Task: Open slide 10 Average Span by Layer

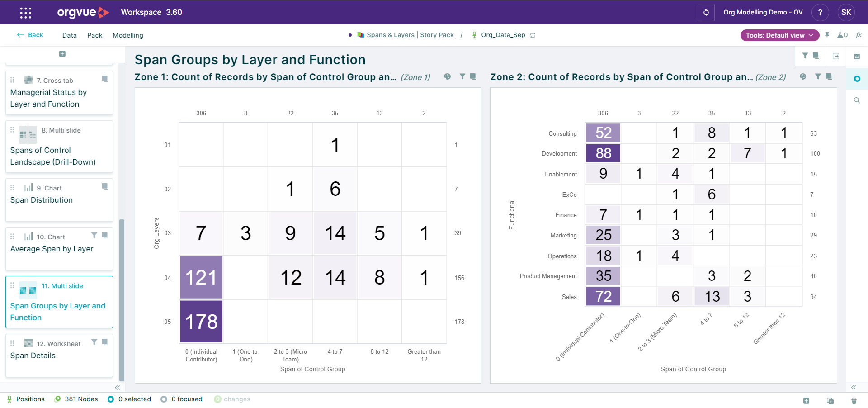Action: tap(59, 249)
